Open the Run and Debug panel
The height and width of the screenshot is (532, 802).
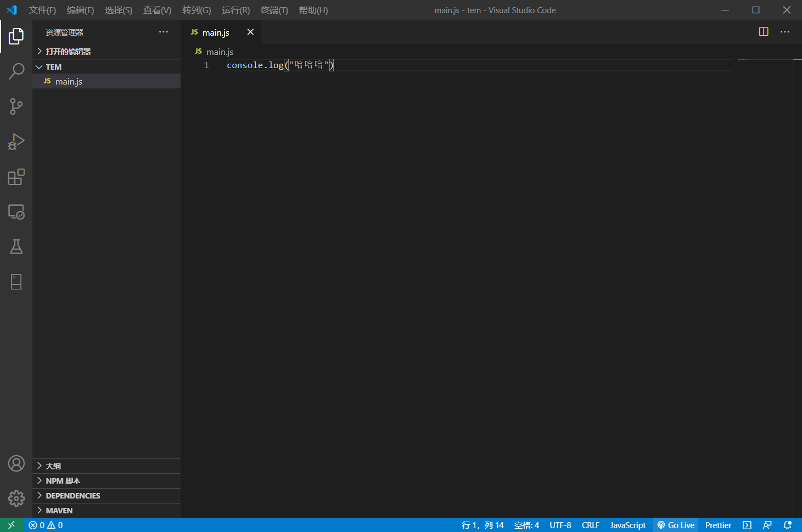[16, 141]
